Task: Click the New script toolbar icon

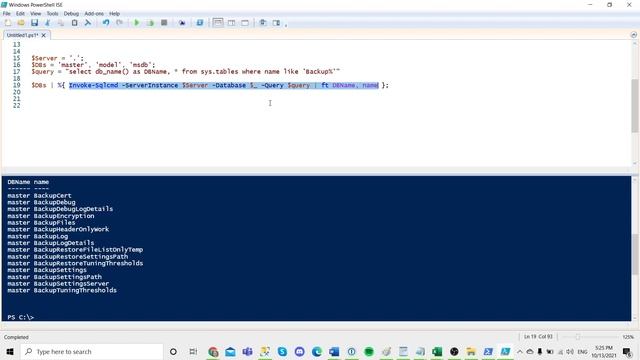Action: click(8, 23)
